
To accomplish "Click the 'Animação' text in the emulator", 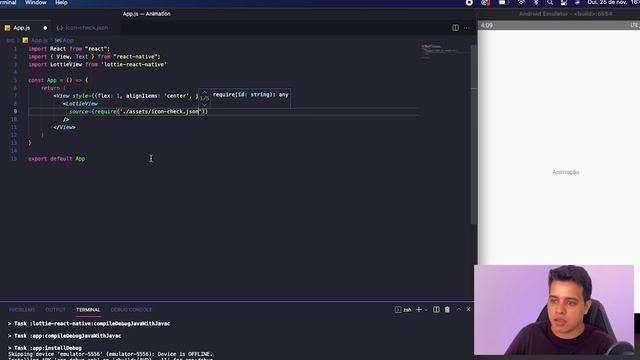I will pyautogui.click(x=566, y=172).
